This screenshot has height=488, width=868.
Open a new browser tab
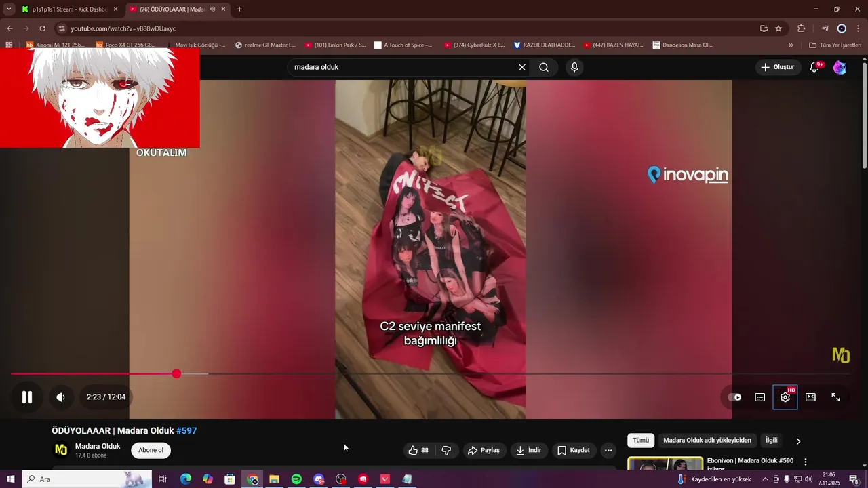(239, 9)
